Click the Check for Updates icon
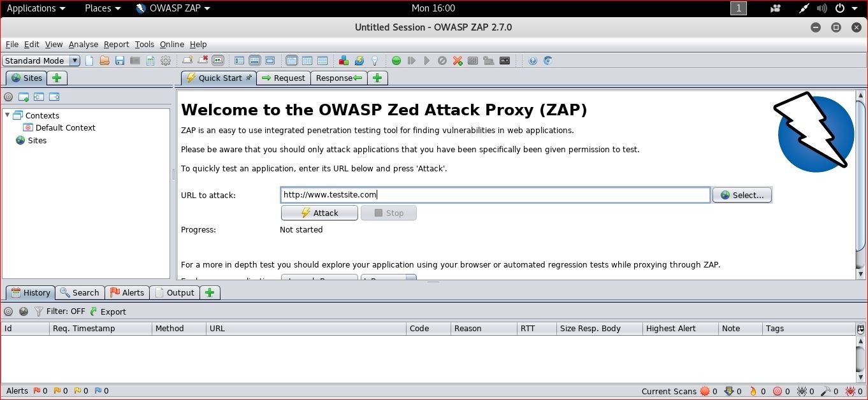Viewport: 868px width, 400px height. [359, 61]
